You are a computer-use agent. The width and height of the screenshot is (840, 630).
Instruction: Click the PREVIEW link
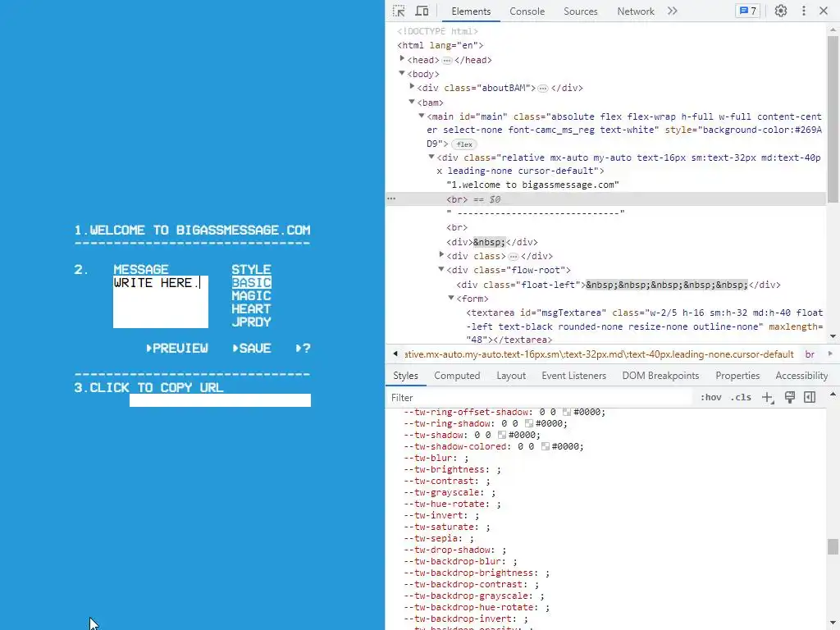click(177, 348)
